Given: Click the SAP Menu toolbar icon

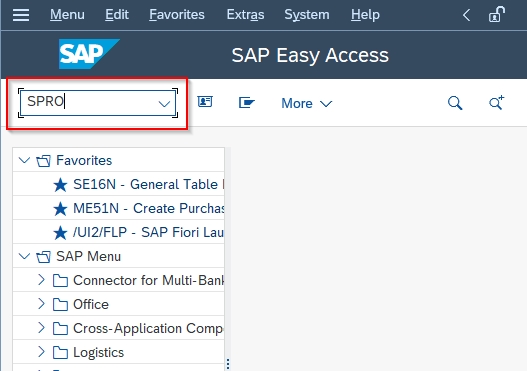Looking at the screenshot, I should tap(247, 102).
